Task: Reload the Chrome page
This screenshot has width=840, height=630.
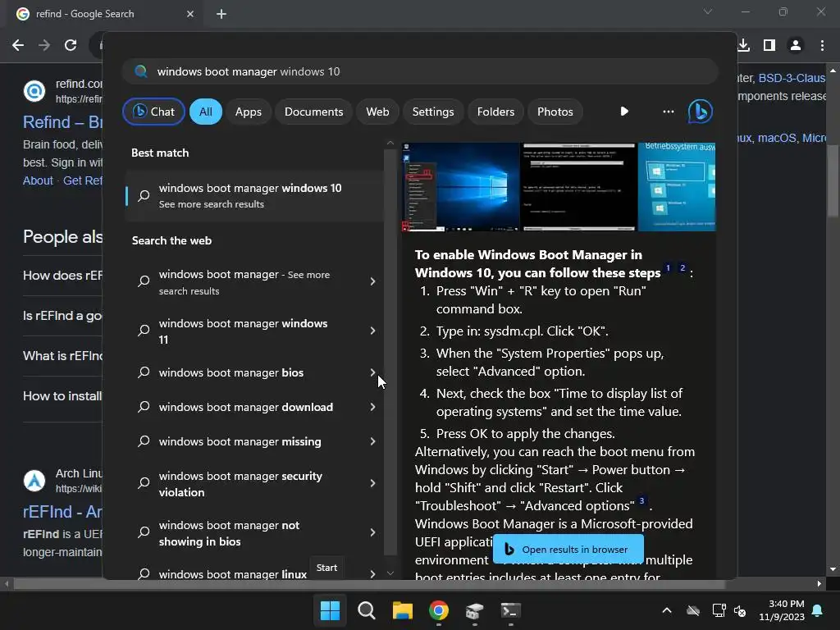Action: pos(71,45)
